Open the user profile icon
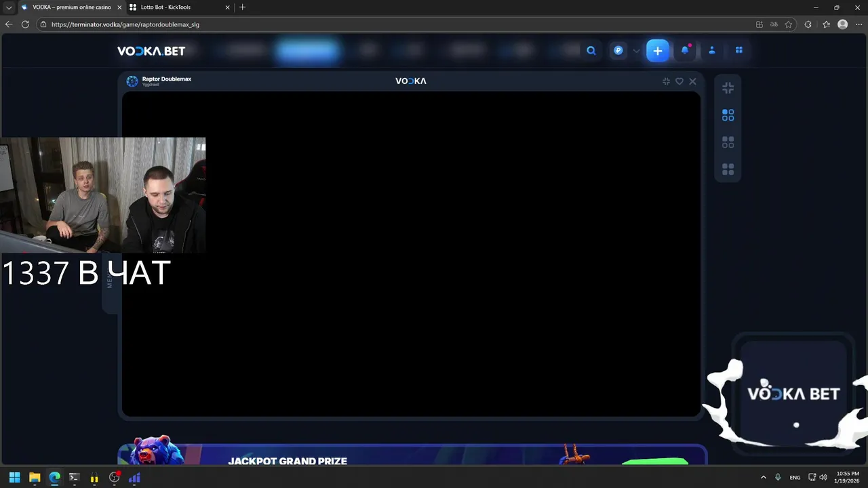Viewport: 868px width, 488px height. tap(712, 50)
